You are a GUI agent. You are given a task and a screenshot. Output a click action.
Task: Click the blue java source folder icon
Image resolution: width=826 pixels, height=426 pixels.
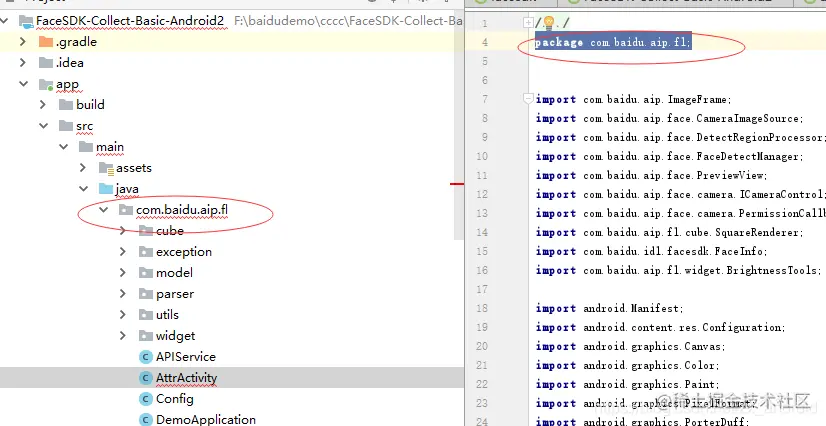pyautogui.click(x=106, y=189)
